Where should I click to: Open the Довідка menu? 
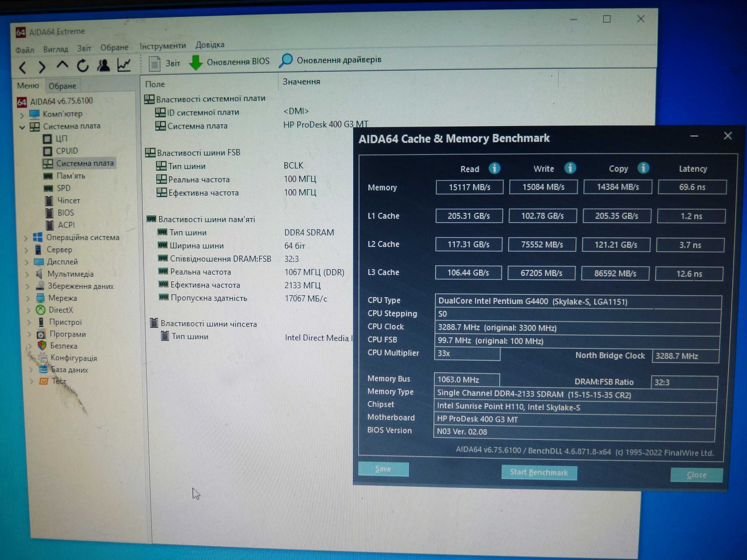(x=210, y=45)
